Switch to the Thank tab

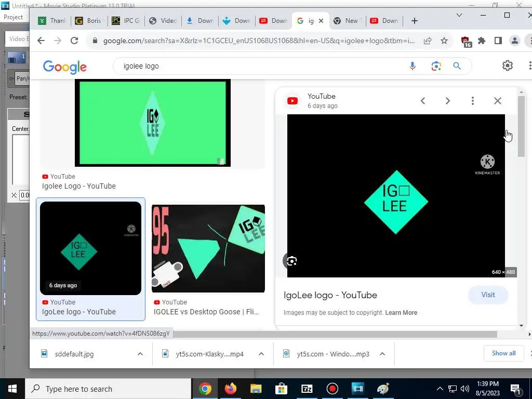click(53, 21)
